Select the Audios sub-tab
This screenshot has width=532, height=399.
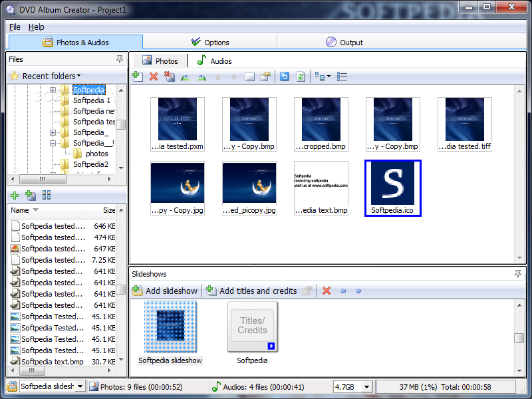pos(214,61)
